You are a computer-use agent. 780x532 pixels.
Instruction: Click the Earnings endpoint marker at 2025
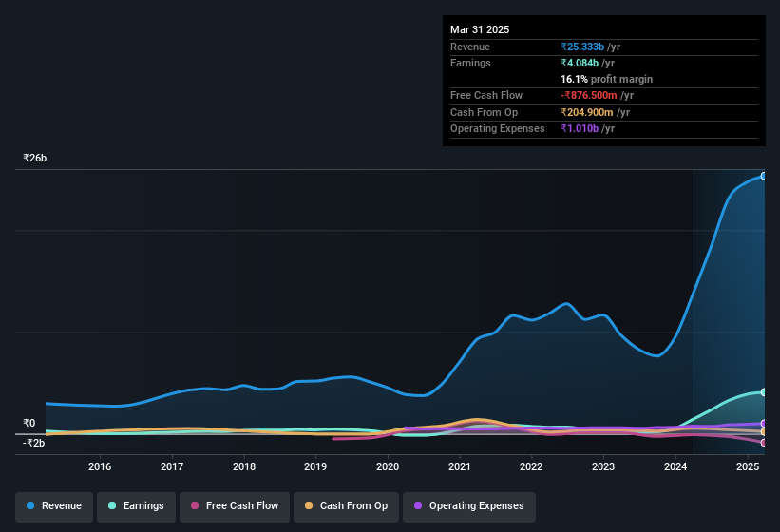pos(764,392)
